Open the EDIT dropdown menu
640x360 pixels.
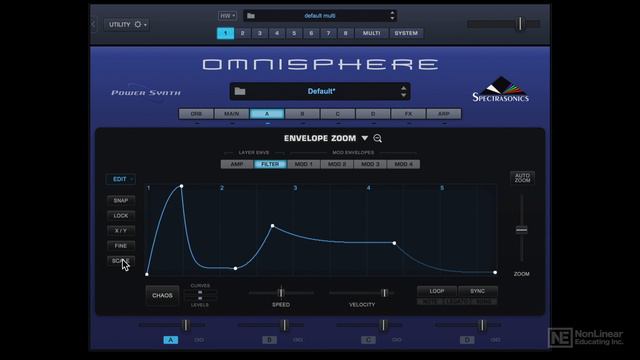pos(121,179)
